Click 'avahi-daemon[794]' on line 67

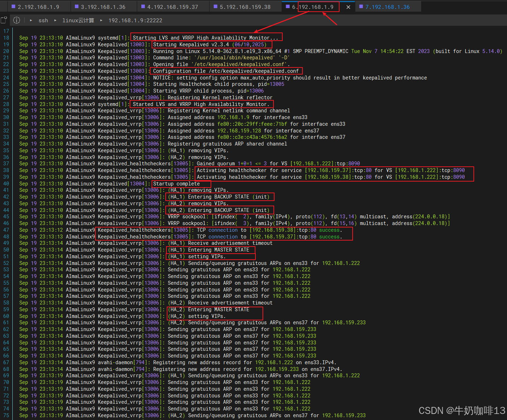click(x=123, y=362)
